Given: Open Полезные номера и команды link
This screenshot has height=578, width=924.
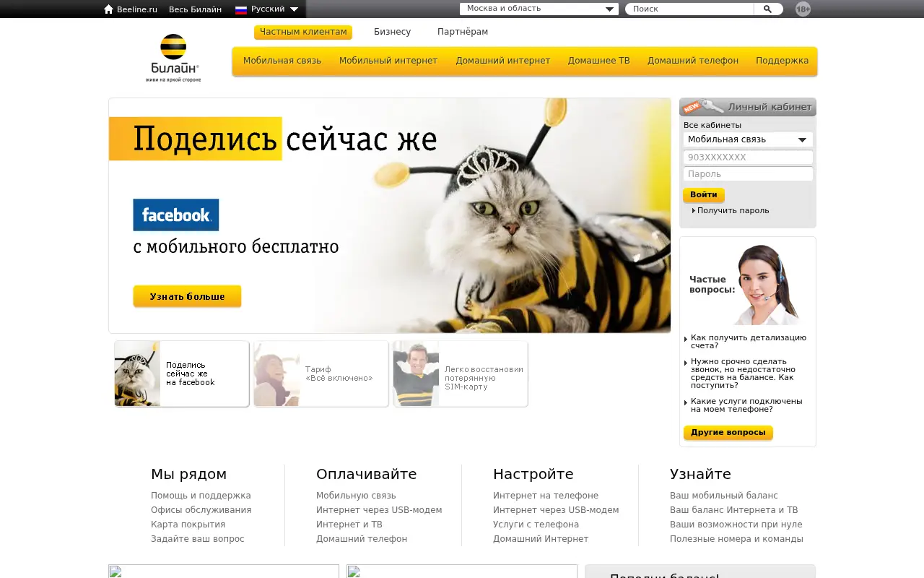Looking at the screenshot, I should (736, 539).
